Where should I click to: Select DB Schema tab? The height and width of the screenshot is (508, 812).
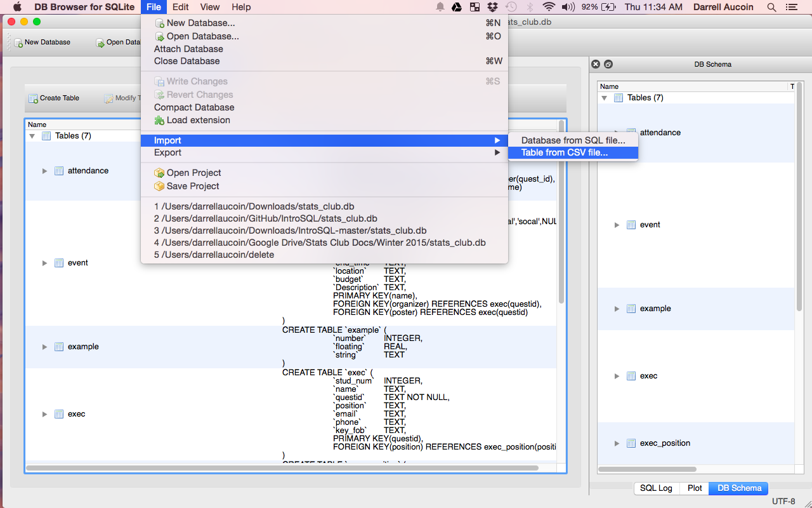(739, 488)
